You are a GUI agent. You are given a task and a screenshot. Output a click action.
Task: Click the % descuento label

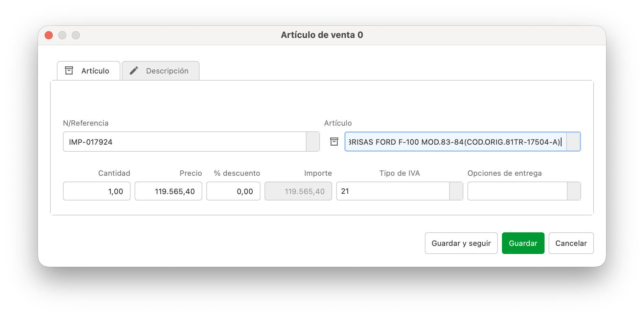237,173
